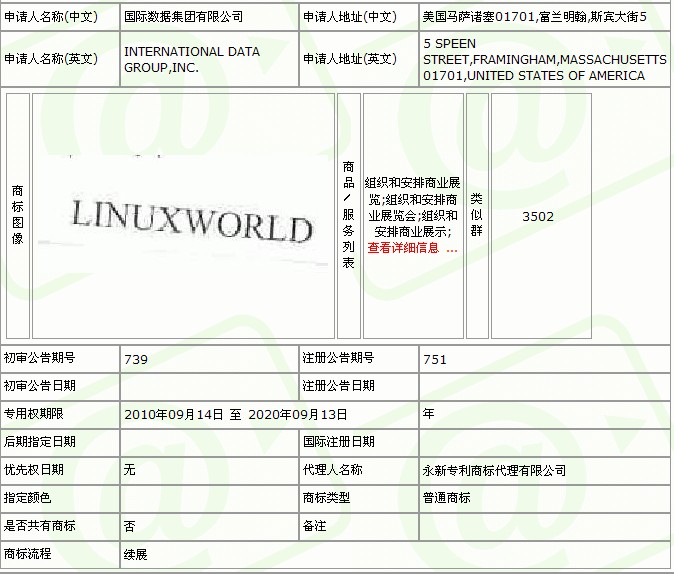Click the 是否共有商标 label
The image size is (674, 574).
pos(40,526)
